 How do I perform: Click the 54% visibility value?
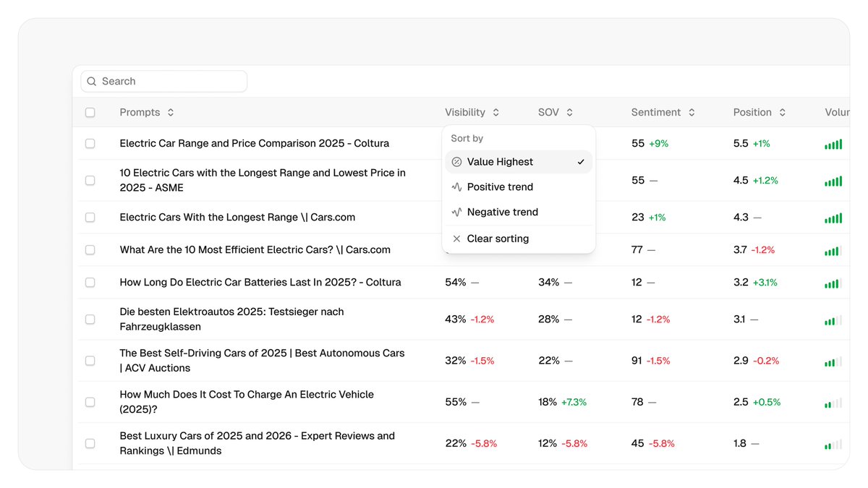pos(455,282)
